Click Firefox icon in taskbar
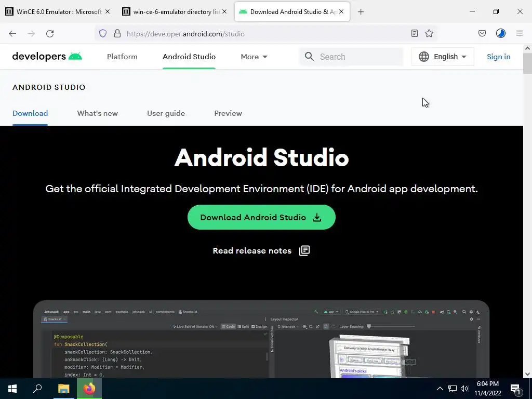Image resolution: width=532 pixels, height=399 pixels. (x=89, y=389)
